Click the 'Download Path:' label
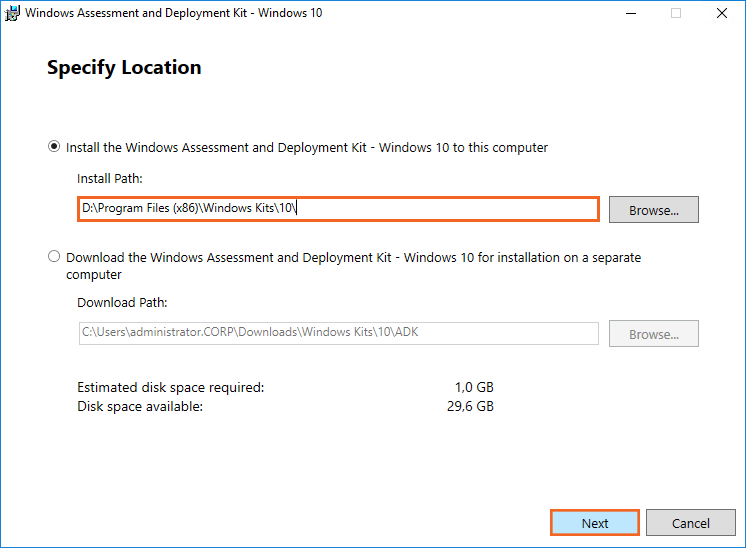 (122, 302)
